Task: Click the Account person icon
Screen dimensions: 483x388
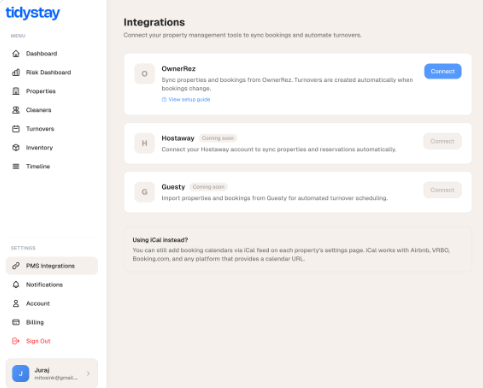Action: pyautogui.click(x=16, y=303)
